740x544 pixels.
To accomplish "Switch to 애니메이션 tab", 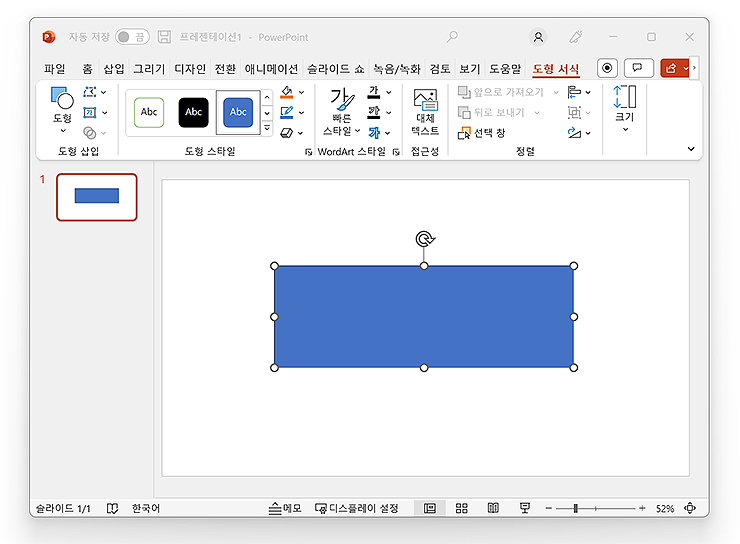I will [x=271, y=69].
